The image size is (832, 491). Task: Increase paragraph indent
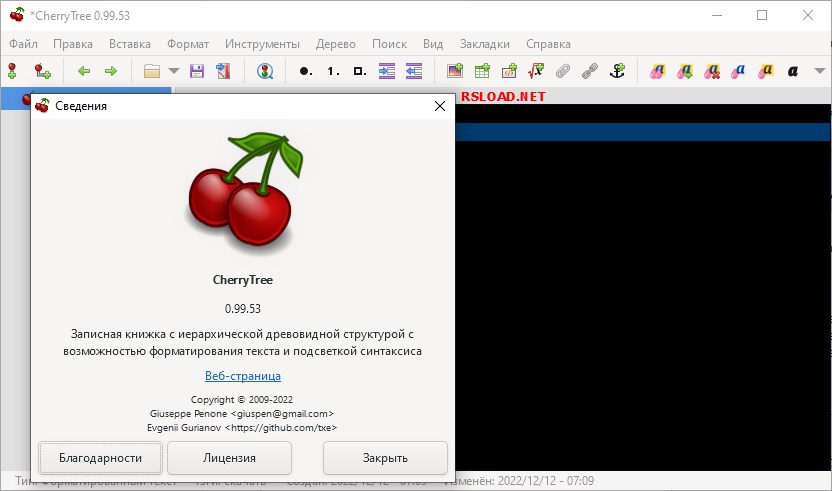(x=387, y=71)
